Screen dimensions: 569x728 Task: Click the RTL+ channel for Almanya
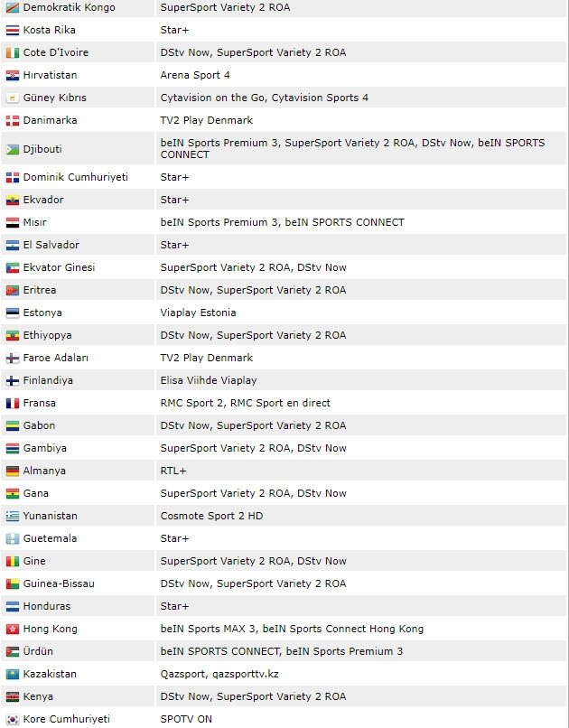174,471
